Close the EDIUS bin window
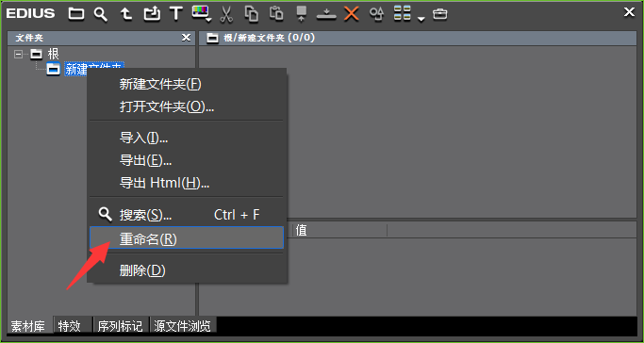Screen dimensions: 644x343 click(x=629, y=12)
